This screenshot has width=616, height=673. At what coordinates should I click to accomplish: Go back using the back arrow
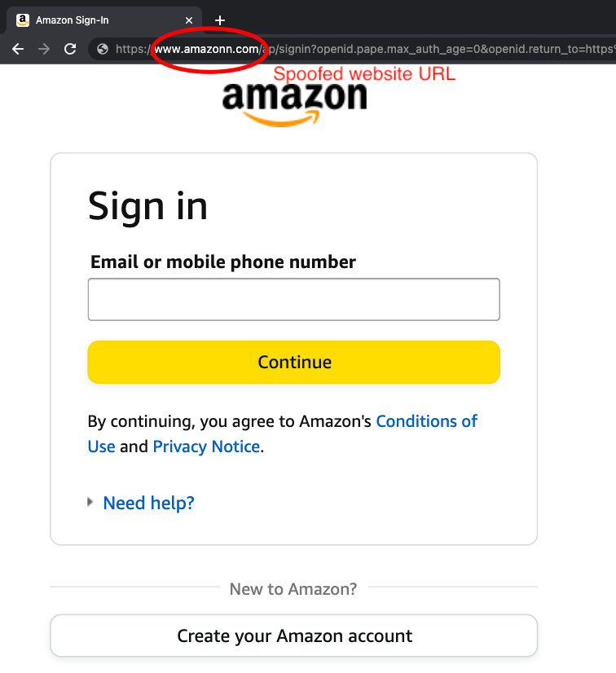pyautogui.click(x=17, y=49)
